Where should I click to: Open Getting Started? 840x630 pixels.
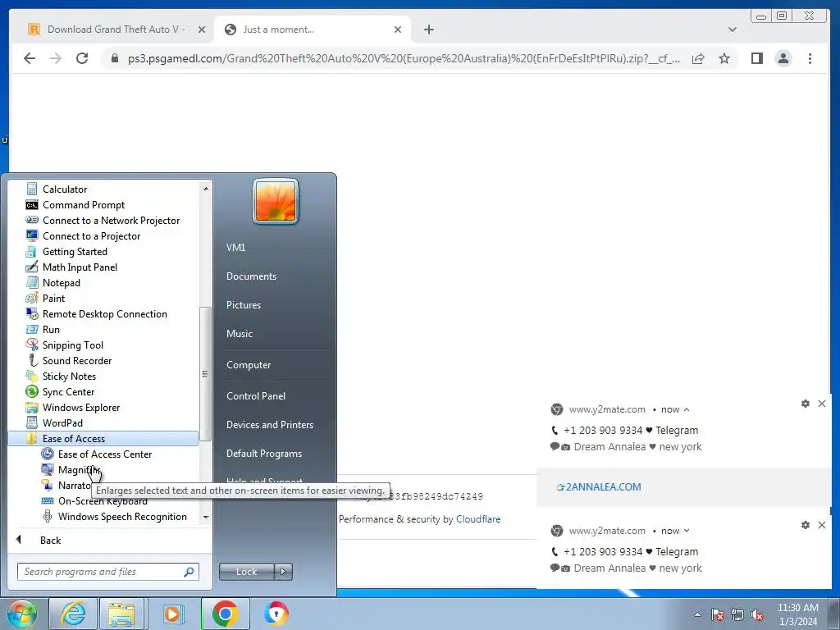pos(75,251)
